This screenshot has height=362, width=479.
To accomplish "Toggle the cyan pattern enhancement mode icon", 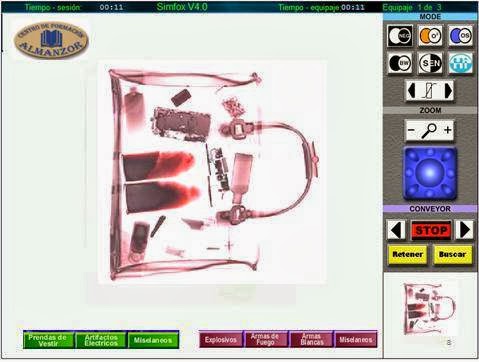I will pyautogui.click(x=460, y=63).
